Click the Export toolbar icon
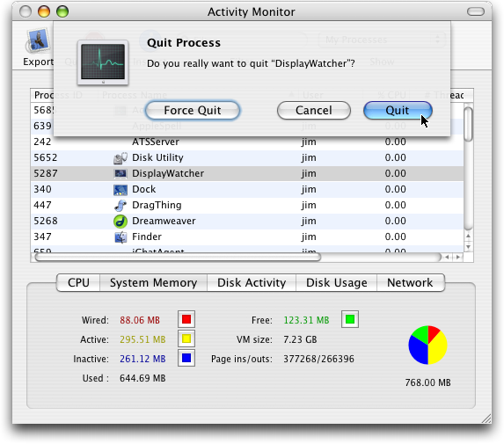The height and width of the screenshot is (444, 504). (38, 40)
